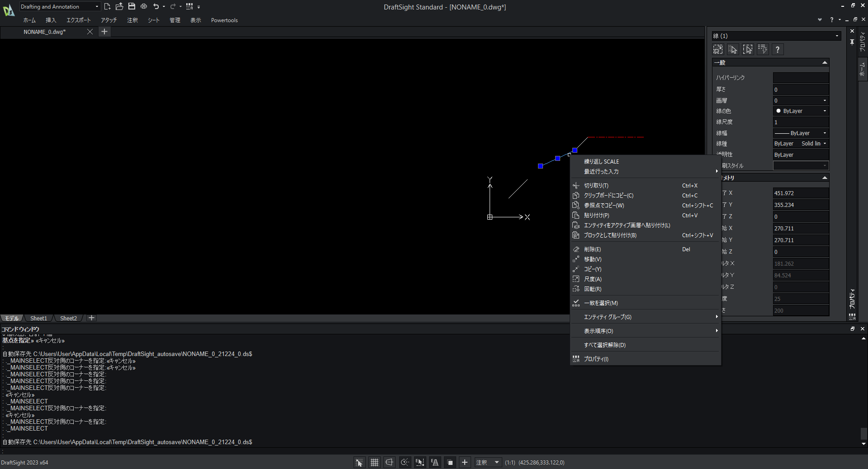Switch to the Sheet2 layout tab
868x469 pixels.
pyautogui.click(x=68, y=318)
